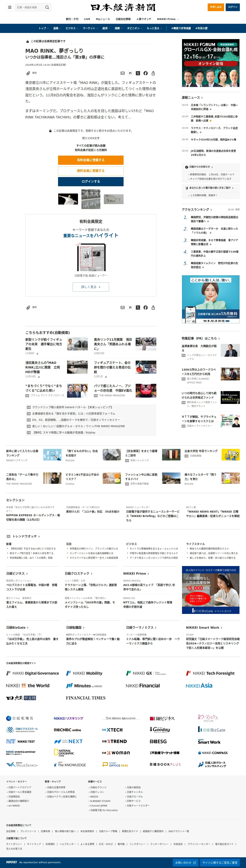This screenshot has width=246, height=868.
Task: Click the share-sheet icon below the paid-member box
Action: tap(153, 307)
